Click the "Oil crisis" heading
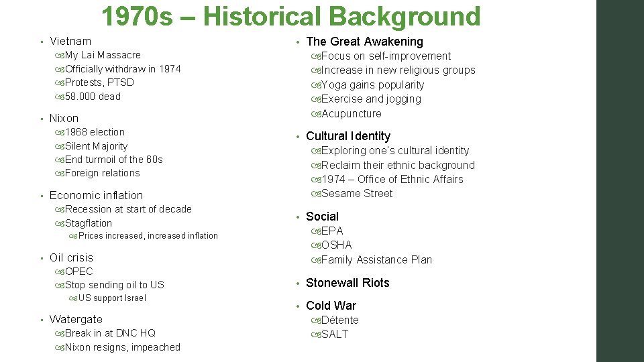 [71, 257]
